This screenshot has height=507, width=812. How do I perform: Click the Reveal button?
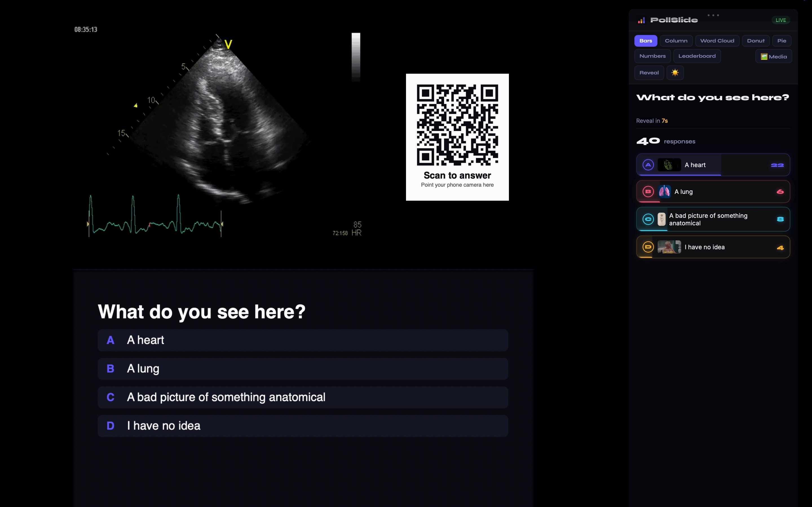pos(649,73)
